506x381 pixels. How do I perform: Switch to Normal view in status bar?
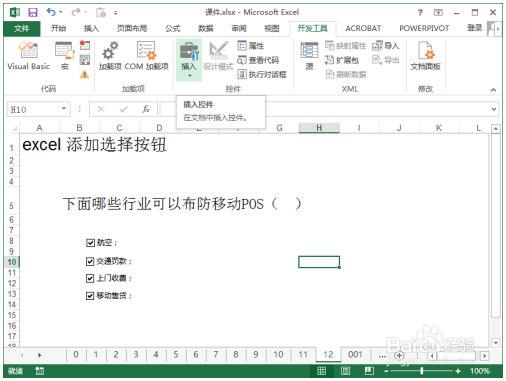pyautogui.click(x=321, y=371)
